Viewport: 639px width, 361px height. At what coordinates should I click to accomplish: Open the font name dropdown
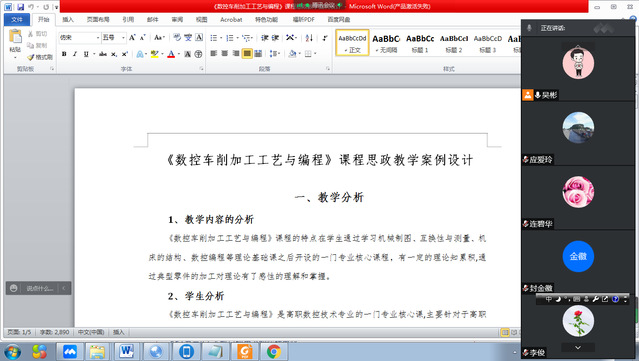click(98, 38)
